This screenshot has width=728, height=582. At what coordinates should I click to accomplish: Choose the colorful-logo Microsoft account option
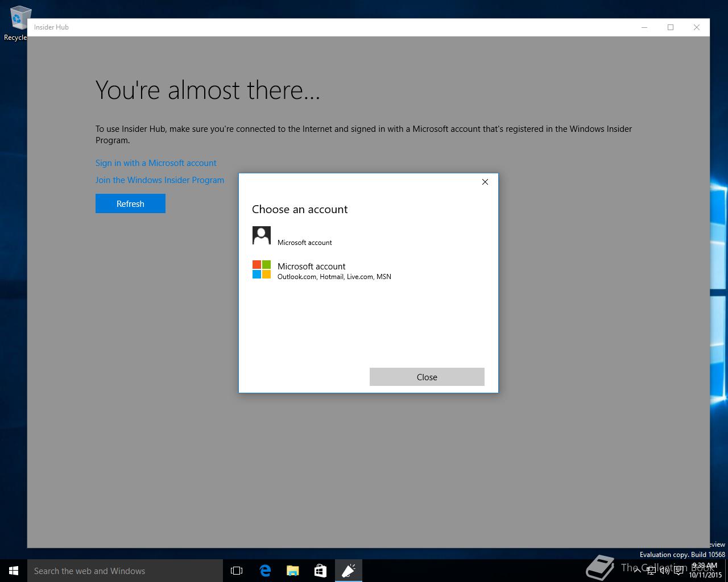pyautogui.click(x=368, y=271)
